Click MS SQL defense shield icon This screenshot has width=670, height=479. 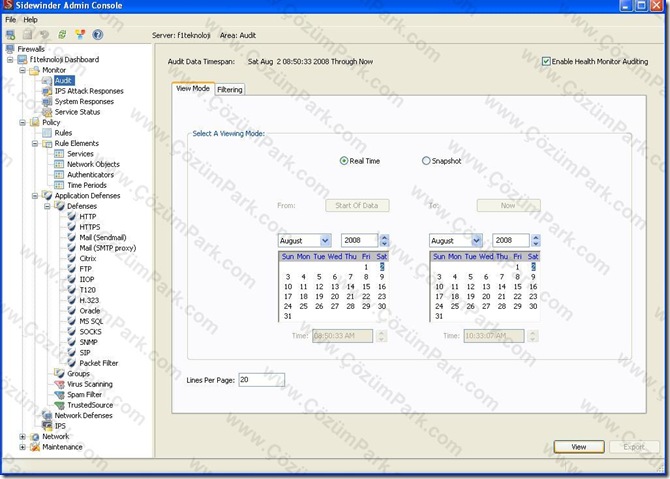[x=72, y=321]
